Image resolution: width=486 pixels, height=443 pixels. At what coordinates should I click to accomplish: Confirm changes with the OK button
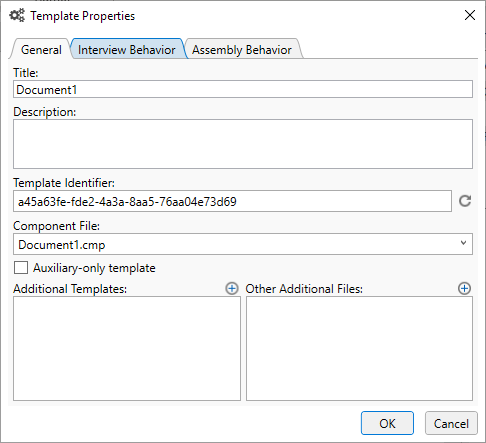(x=387, y=423)
